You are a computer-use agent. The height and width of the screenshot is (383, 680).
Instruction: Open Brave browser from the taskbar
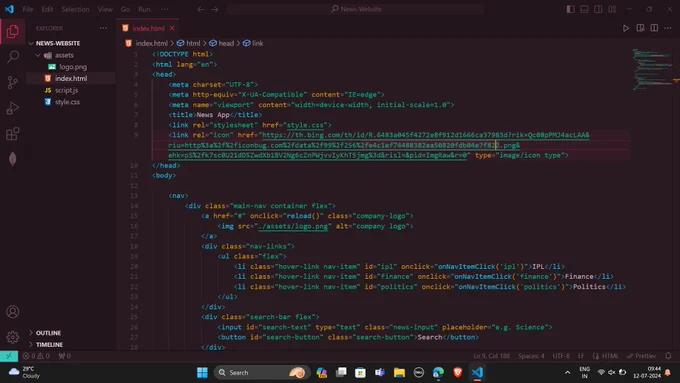458,373
